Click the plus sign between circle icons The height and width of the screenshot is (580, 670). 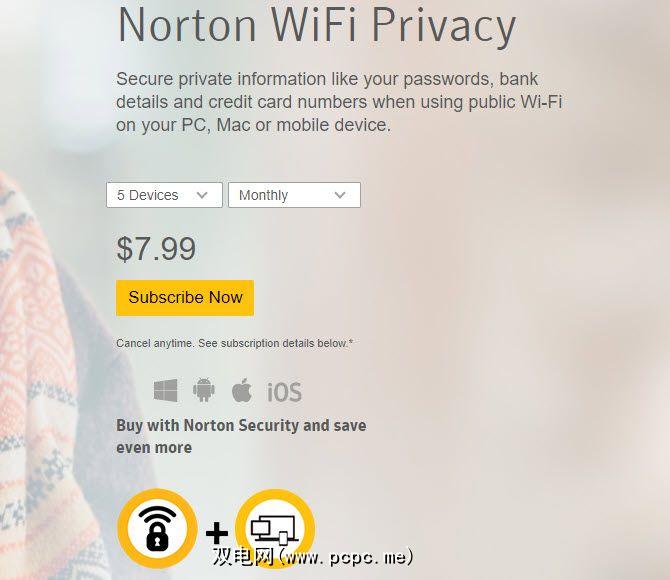tap(217, 533)
